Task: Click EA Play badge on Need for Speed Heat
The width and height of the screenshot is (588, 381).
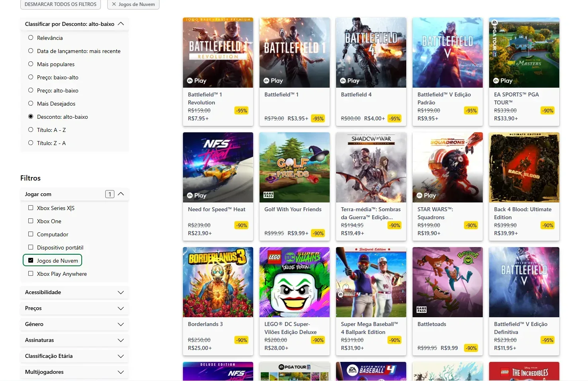Action: click(197, 195)
